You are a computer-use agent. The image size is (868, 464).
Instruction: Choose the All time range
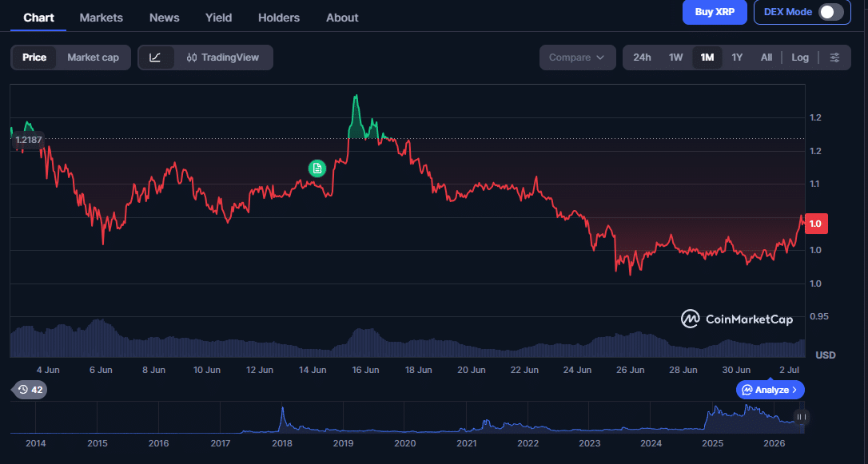coord(766,58)
